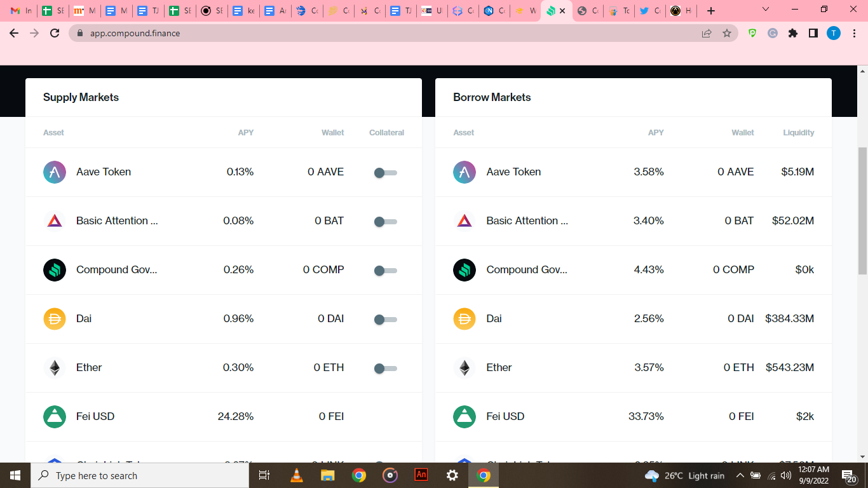The image size is (868, 488).
Task: Open the notification center icon
Action: [x=849, y=475]
